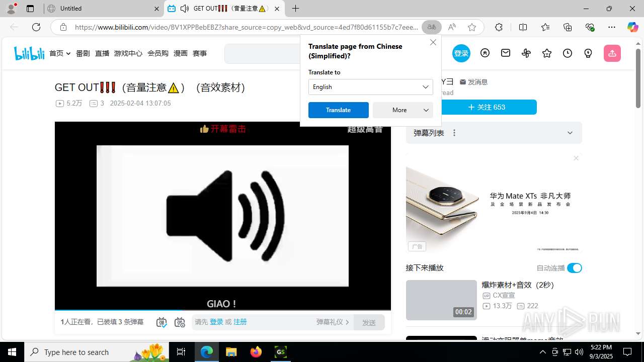Click the 发消息 link
The image size is (644, 362).
click(474, 82)
